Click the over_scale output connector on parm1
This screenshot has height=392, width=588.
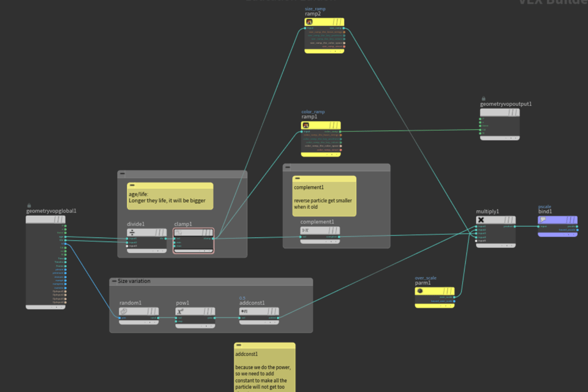click(x=454, y=297)
